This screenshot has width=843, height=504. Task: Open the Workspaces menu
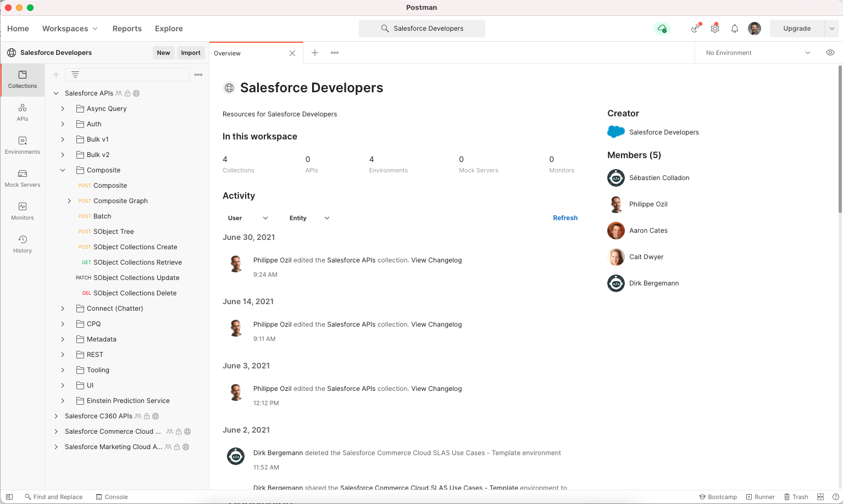pos(70,29)
